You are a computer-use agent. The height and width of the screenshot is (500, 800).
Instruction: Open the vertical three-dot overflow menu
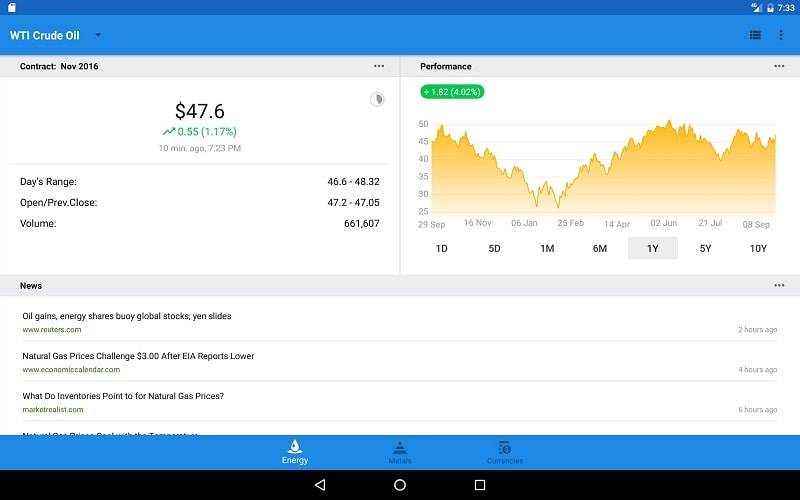click(x=781, y=35)
